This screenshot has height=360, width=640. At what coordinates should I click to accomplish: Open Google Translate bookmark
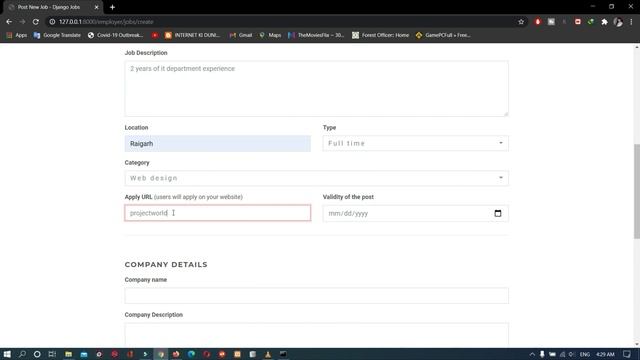click(57, 35)
